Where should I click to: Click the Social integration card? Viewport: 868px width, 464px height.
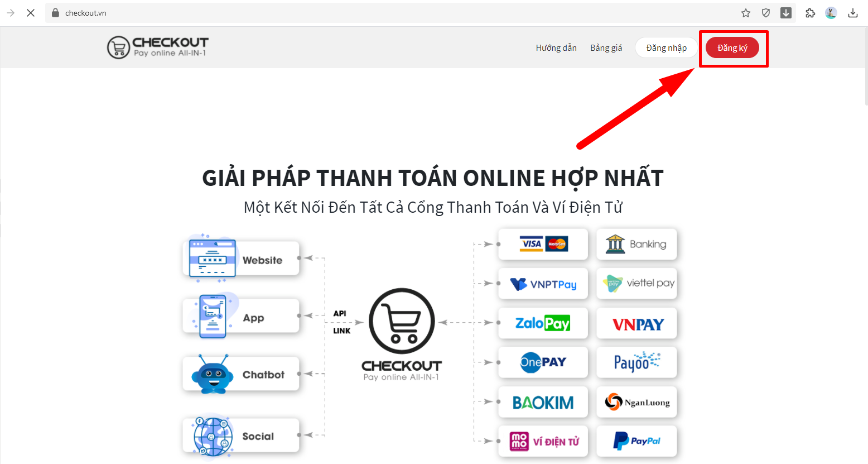pos(241,436)
